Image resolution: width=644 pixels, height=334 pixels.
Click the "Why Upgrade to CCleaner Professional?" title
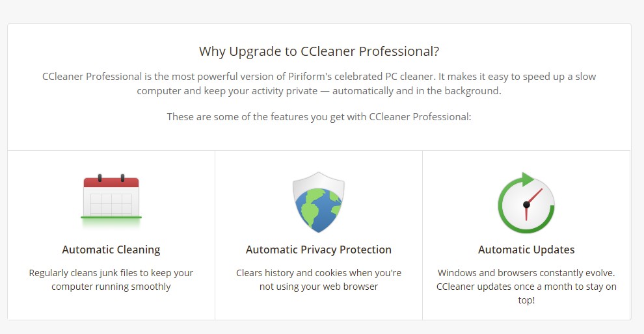tap(319, 51)
